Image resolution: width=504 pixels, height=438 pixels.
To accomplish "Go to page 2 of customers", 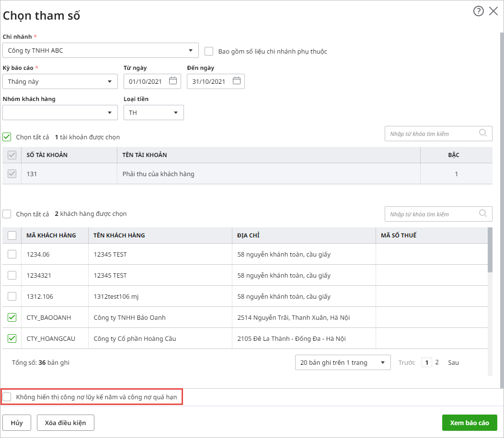I will coord(437,362).
